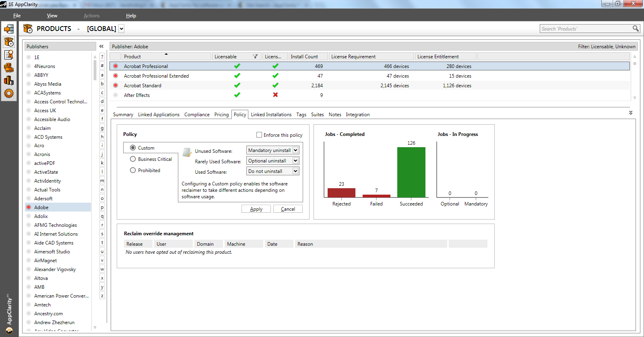Enable the Enforce this policy checkbox

[x=259, y=135]
